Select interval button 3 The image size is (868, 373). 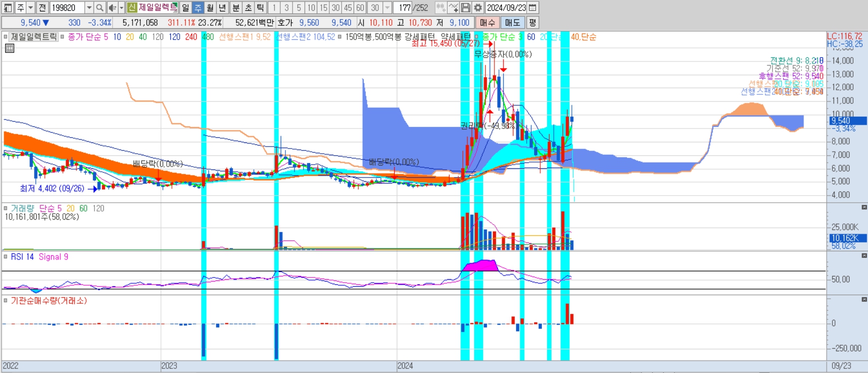286,8
